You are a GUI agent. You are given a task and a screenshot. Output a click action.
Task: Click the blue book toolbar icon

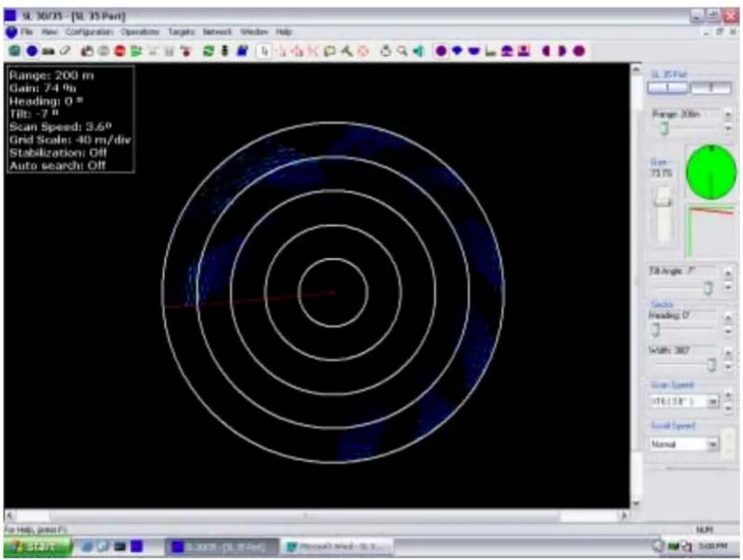click(x=242, y=50)
